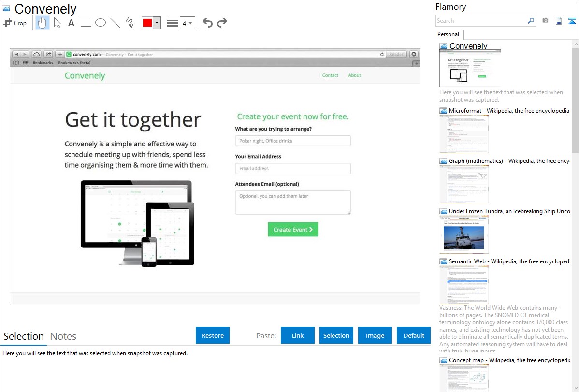
Task: Click the Paste Default button
Action: coord(414,335)
